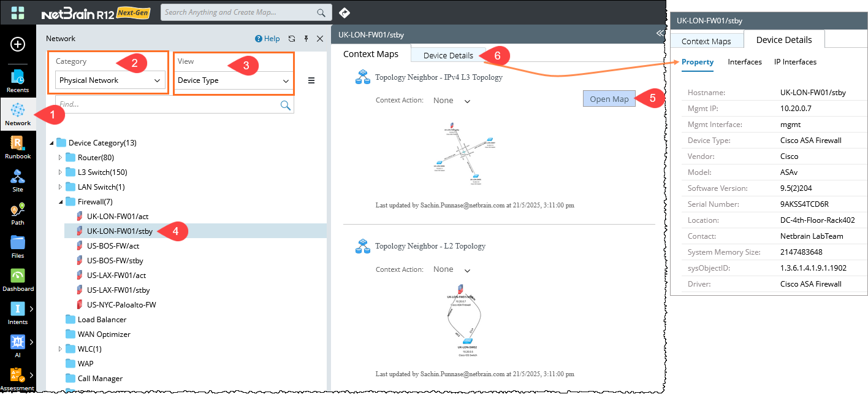Click the path direction icon beside search bar

click(344, 12)
